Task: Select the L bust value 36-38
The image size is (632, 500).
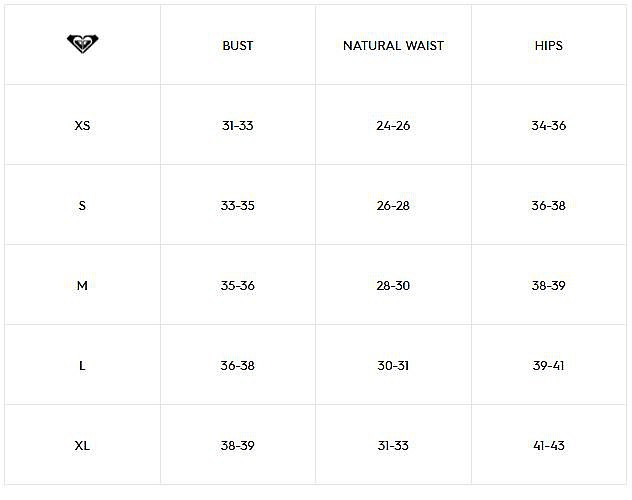Action: pyautogui.click(x=238, y=366)
